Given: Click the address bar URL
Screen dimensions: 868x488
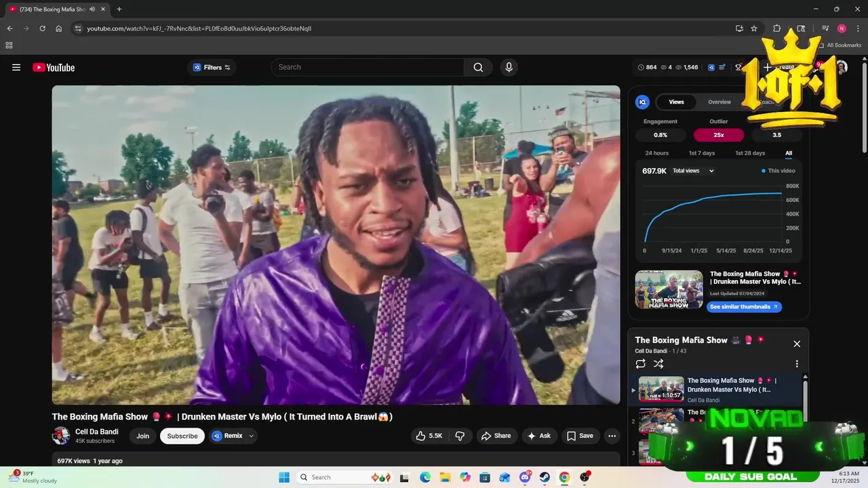Looking at the screenshot, I should pos(199,28).
